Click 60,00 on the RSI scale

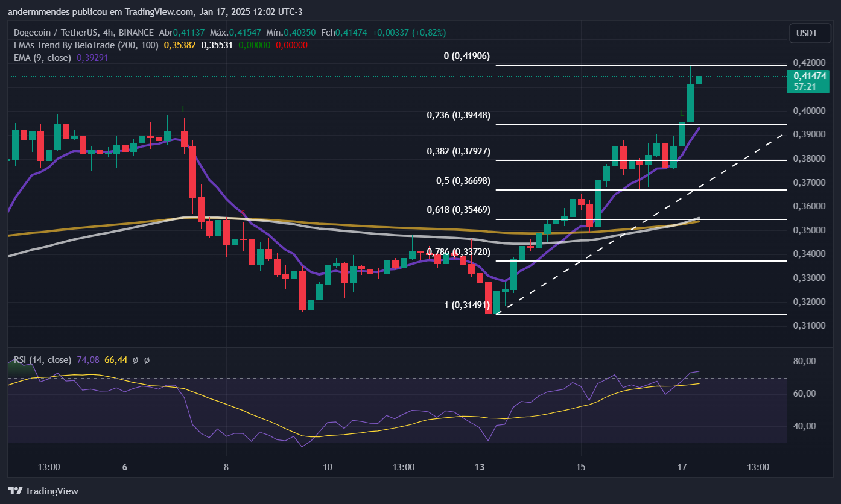click(805, 394)
